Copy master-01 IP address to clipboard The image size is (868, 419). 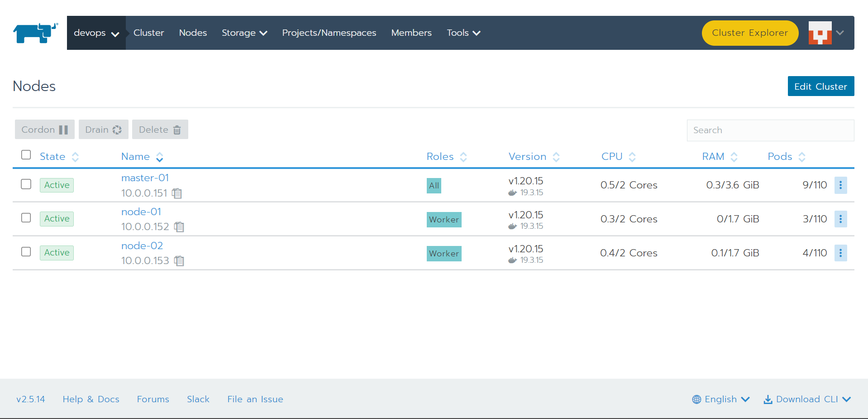[177, 193]
